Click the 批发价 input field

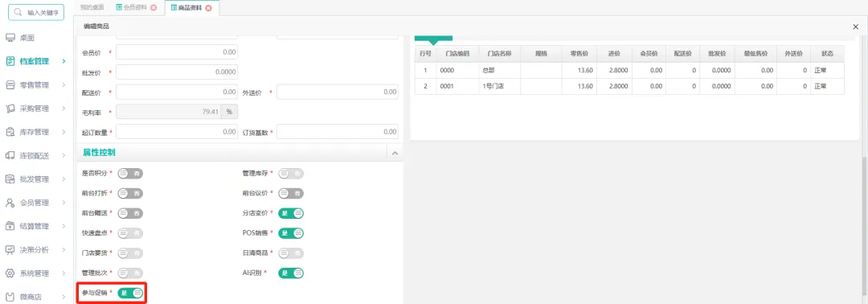pos(177,72)
